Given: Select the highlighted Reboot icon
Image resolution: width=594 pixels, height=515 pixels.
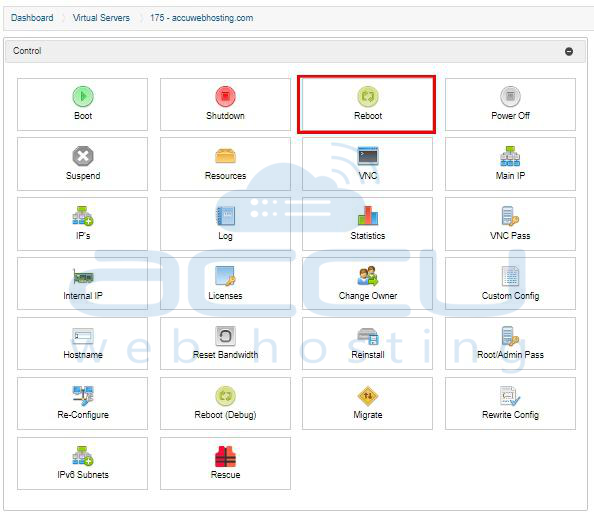Looking at the screenshot, I should 368,96.
